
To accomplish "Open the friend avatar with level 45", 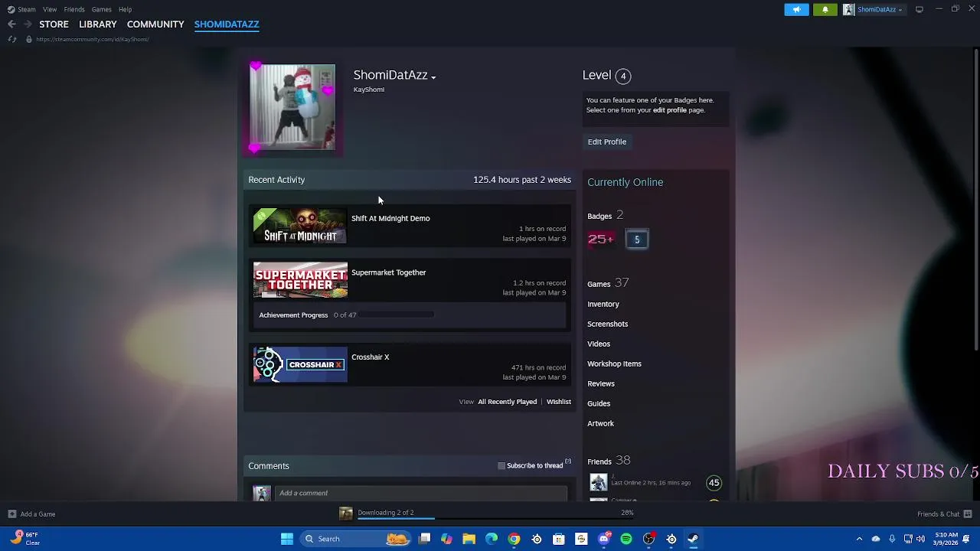I will (598, 482).
